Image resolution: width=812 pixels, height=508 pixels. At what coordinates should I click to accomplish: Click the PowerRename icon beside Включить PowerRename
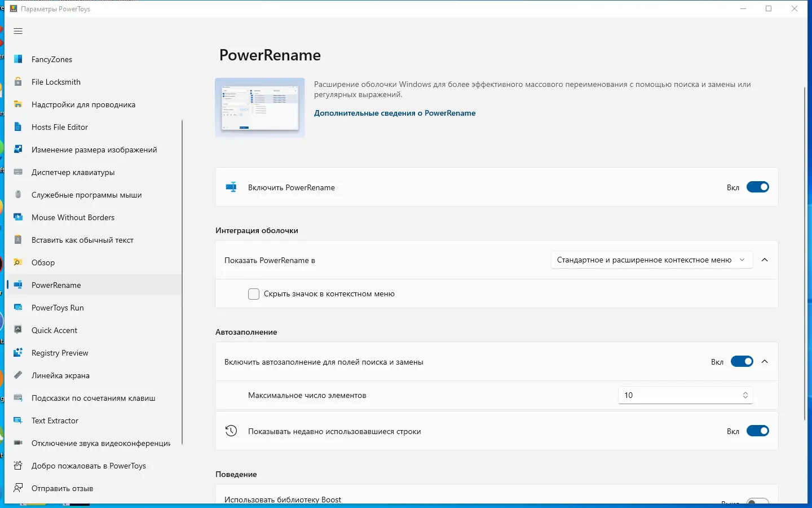(x=231, y=187)
